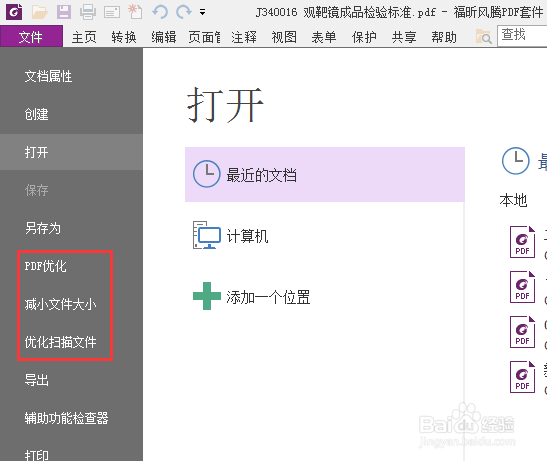The width and height of the screenshot is (547, 461).
Task: Open the first recent PDF file icon
Action: point(523,242)
